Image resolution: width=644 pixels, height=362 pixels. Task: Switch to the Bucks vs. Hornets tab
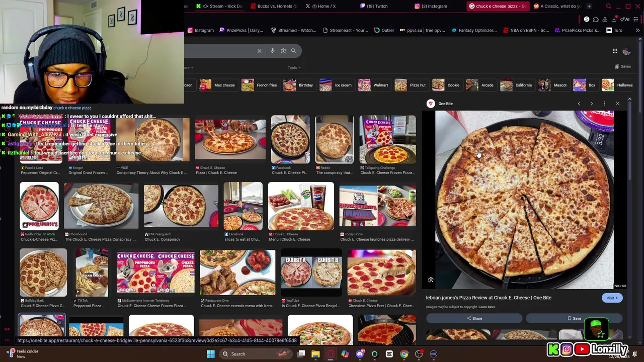(274, 6)
